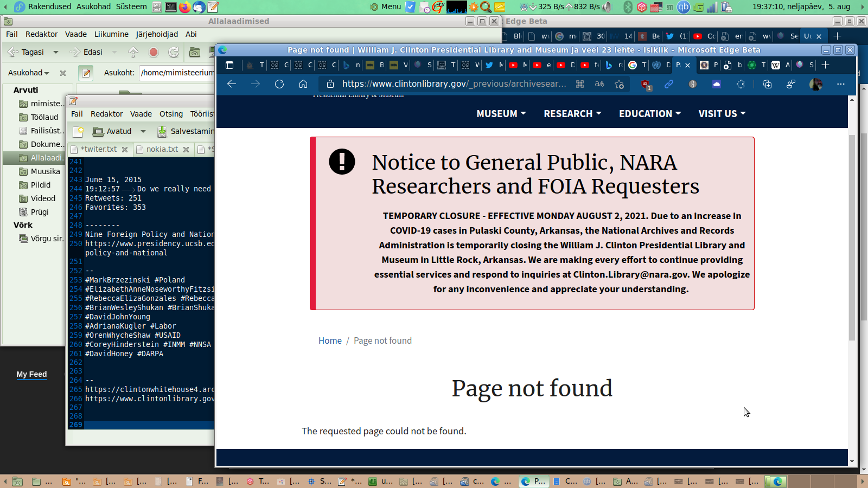The width and height of the screenshot is (868, 488).
Task: Open the Rakendused applications menu
Action: point(49,7)
